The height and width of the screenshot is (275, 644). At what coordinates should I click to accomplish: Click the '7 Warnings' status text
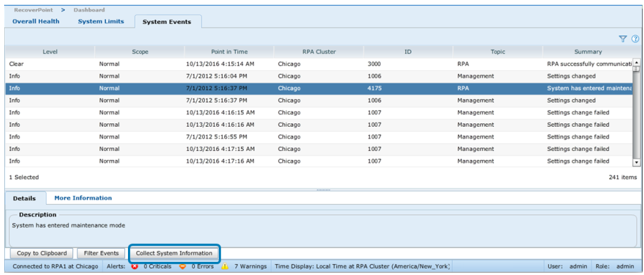point(250,266)
